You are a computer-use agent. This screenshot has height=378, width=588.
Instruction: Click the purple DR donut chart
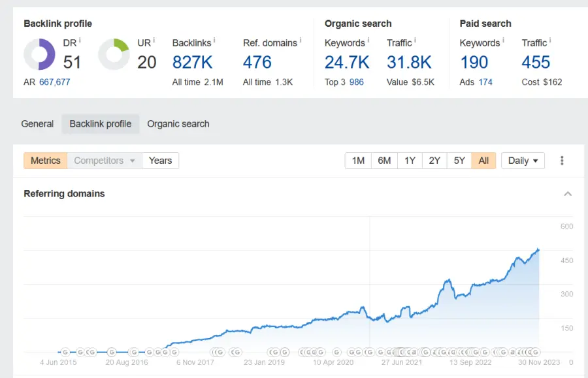39,54
